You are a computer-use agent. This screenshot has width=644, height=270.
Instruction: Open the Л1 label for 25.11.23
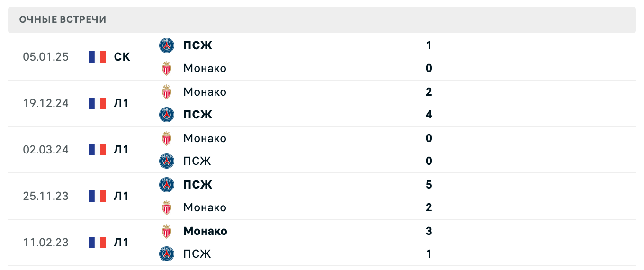click(121, 196)
